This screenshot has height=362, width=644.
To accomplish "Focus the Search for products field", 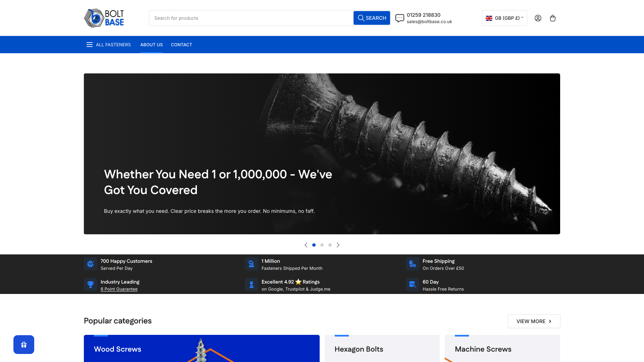I will click(x=251, y=18).
